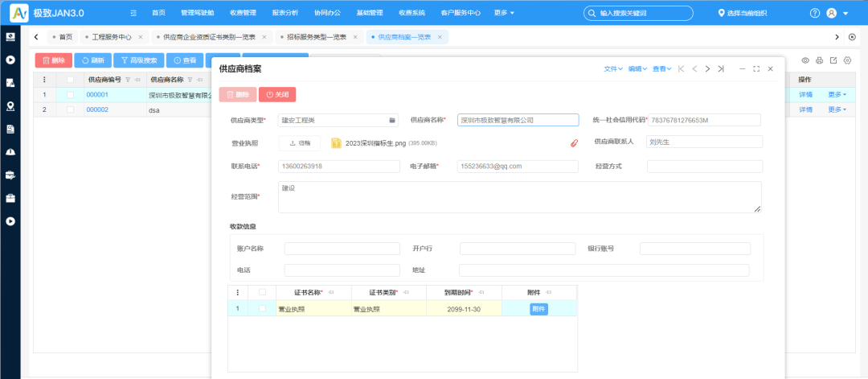Click the 银行账号 input field
The height and width of the screenshot is (379, 868).
[x=695, y=249]
